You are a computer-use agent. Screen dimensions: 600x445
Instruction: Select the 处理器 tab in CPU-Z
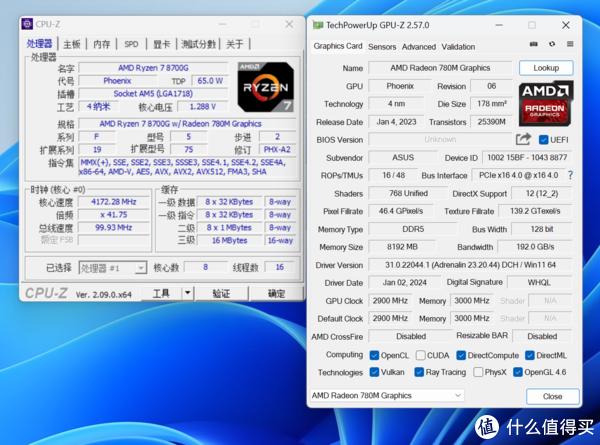[x=39, y=44]
